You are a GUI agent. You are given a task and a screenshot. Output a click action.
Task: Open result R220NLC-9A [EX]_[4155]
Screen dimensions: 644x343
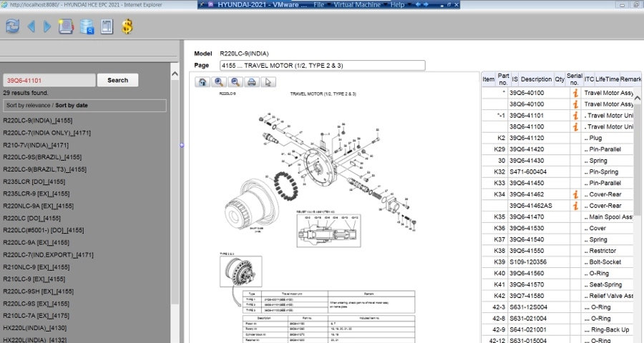point(38,206)
